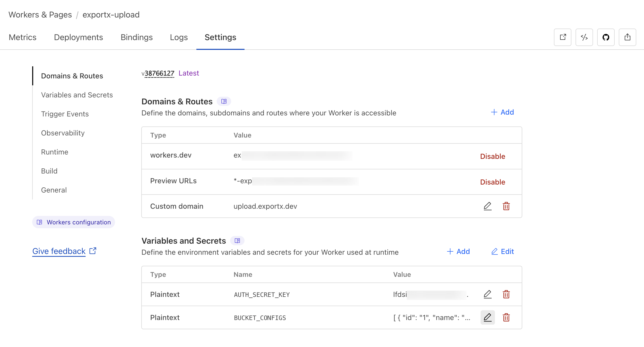Open the code editor icon button

[584, 37]
